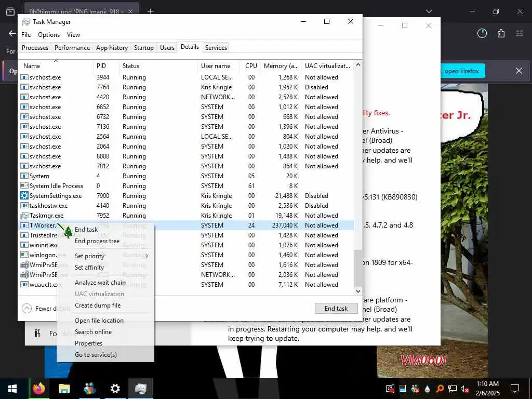
Task: Select svchost.exe with PID 3944
Action: [x=187, y=77]
